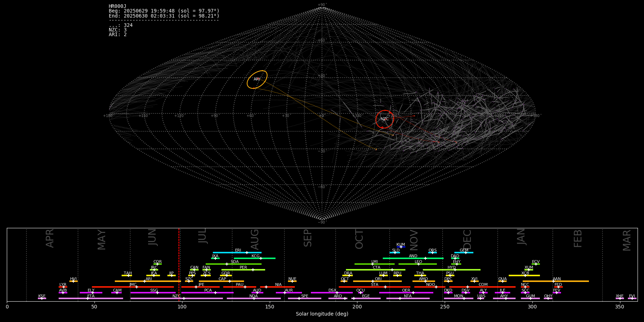Viewport: 644px width, 322px height.
Task: Click the SPE shower label
Action: click(305, 296)
